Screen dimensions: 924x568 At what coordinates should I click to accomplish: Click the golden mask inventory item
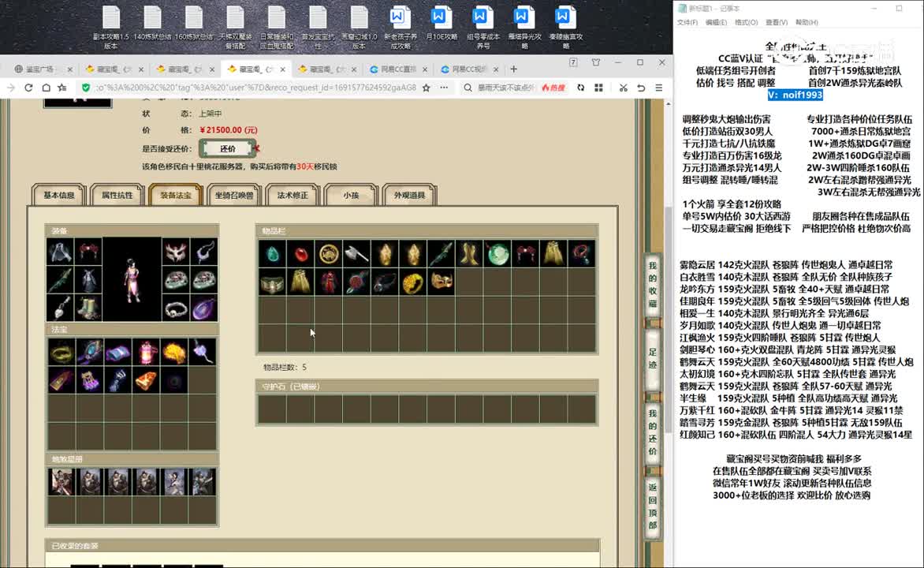point(442,282)
